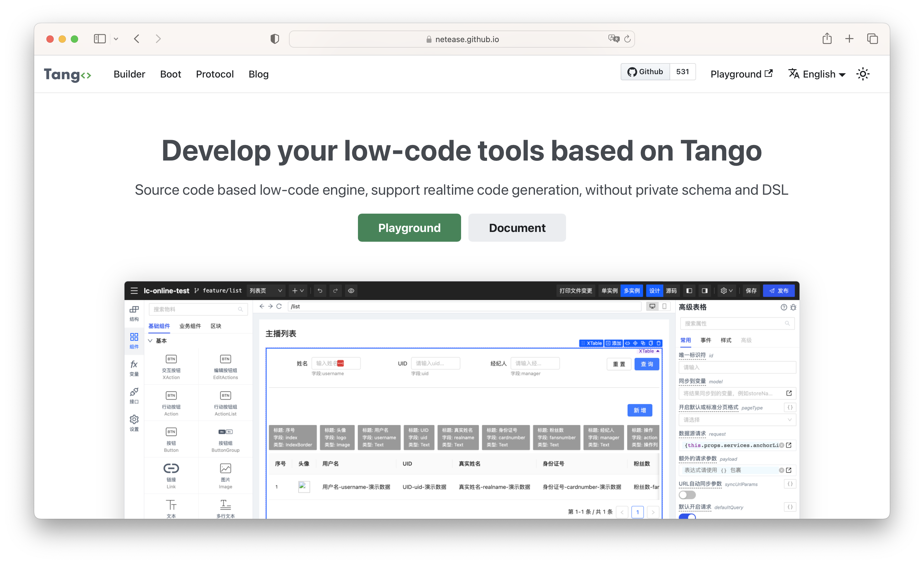Switch to desktop viewport icon
The image size is (924, 564).
tap(652, 306)
